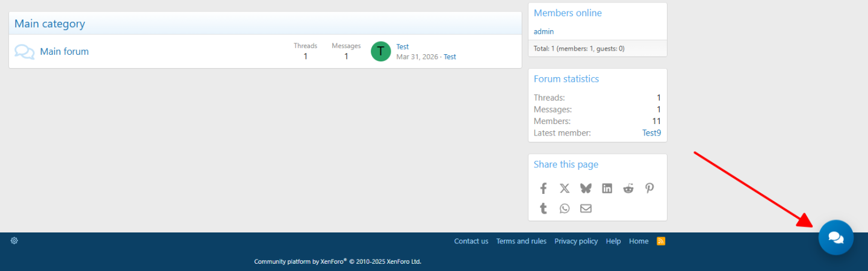Share this page via WhatsApp
This screenshot has height=271, width=868.
click(564, 208)
